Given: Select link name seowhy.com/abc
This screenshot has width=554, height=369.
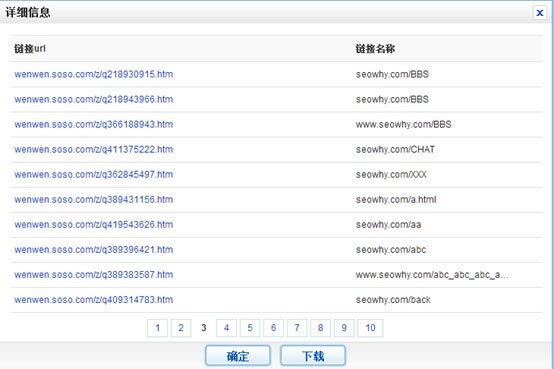Looking at the screenshot, I should pos(391,250).
